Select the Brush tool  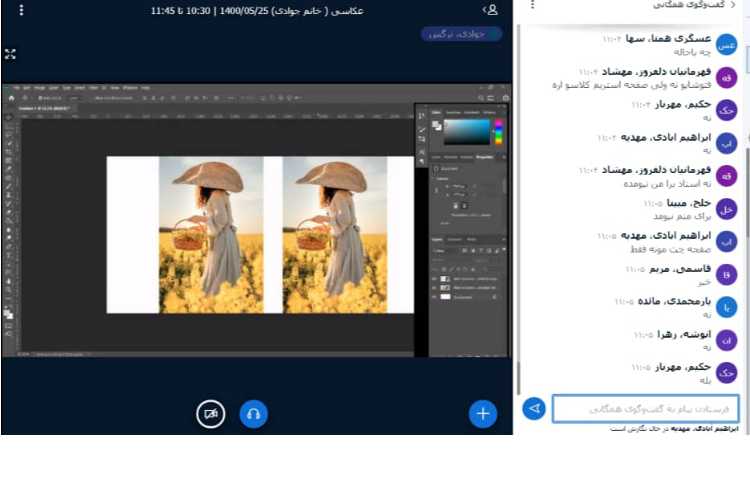[9, 186]
